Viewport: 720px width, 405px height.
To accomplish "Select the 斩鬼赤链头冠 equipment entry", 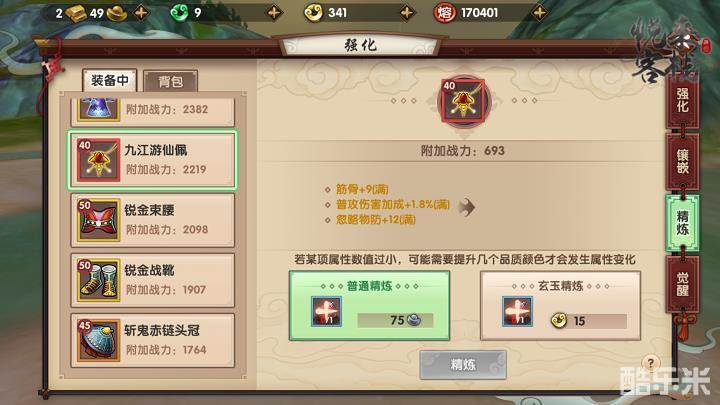I will tap(152, 340).
